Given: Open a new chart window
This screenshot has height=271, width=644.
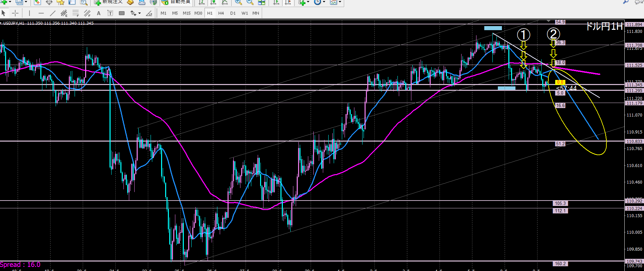Looking at the screenshot, I should coord(4,2).
